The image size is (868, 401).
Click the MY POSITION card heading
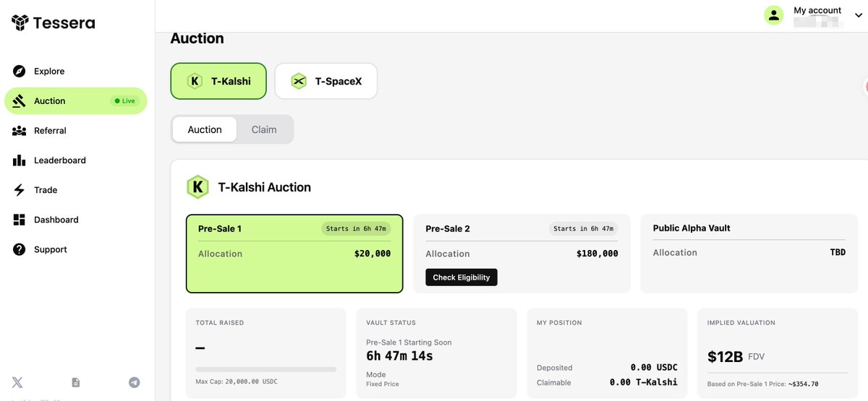[x=559, y=323]
